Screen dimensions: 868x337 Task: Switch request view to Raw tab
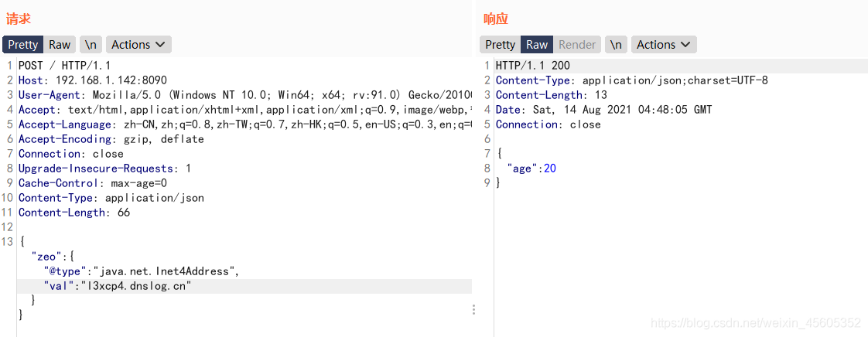click(x=60, y=45)
